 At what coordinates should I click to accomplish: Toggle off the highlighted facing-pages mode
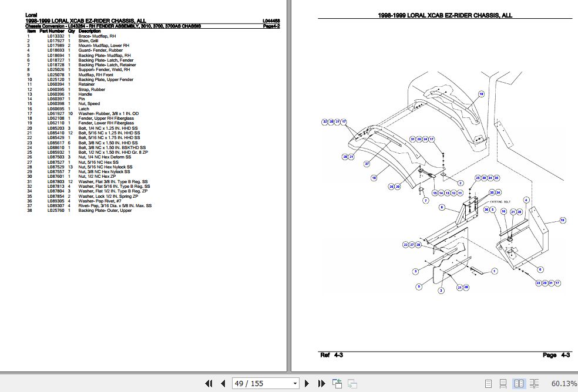pyautogui.click(x=519, y=383)
